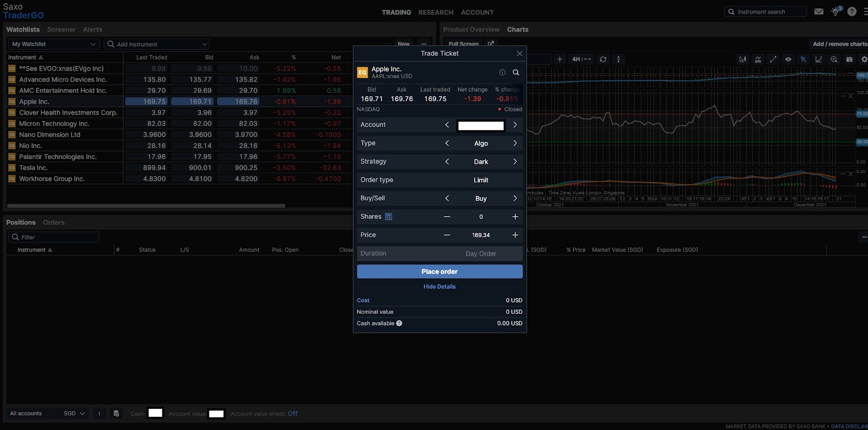This screenshot has height=430, width=868.
Task: Decrease Shares with the minus button
Action: [x=447, y=217]
